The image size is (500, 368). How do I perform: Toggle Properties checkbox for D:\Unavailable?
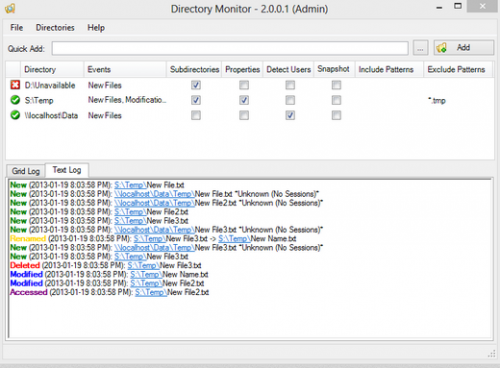(x=244, y=85)
